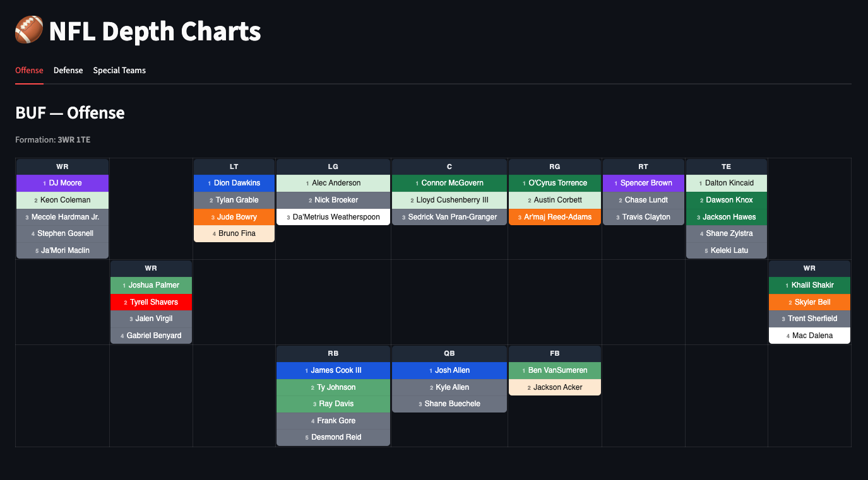Screen dimensions: 868x480
Task: Click the LG position header
Action: tap(333, 167)
